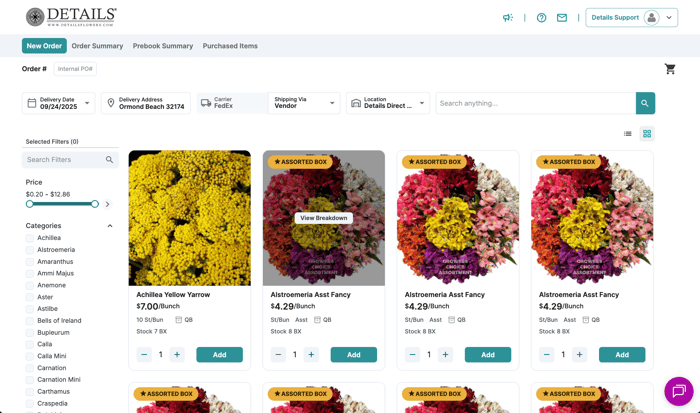Image resolution: width=700 pixels, height=413 pixels.
Task: Click View Breakdown on assorted box
Action: tap(324, 218)
